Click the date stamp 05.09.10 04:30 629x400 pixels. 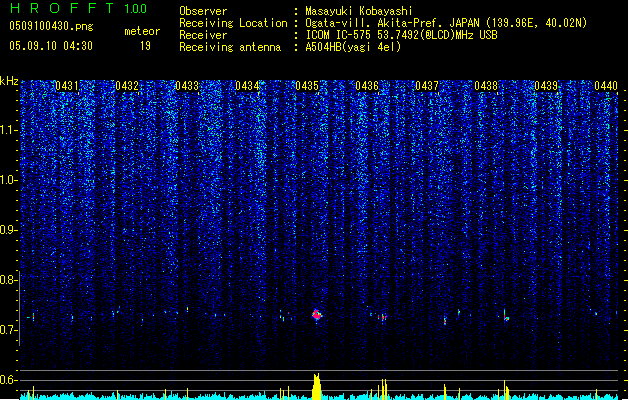click(51, 46)
